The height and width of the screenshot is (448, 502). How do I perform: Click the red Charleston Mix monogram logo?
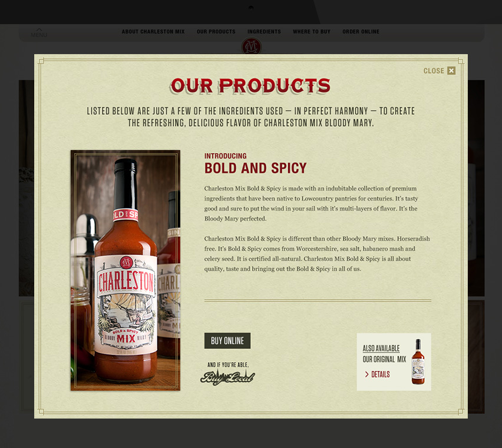[252, 47]
